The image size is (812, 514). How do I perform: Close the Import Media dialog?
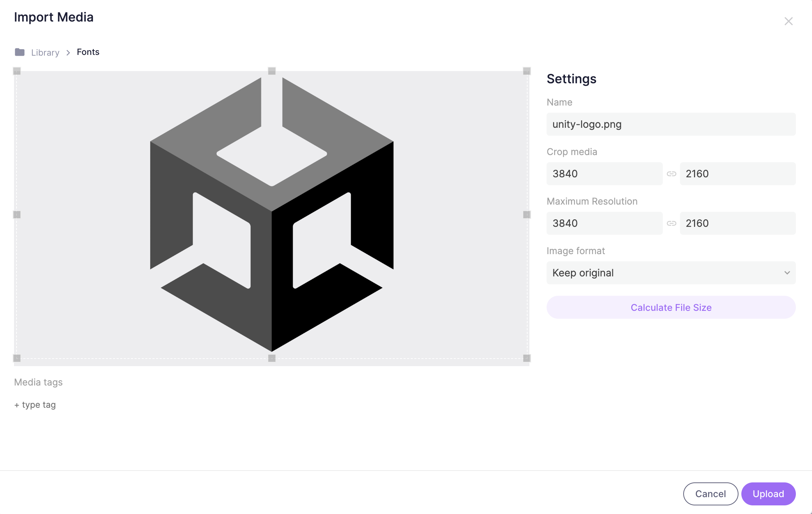pos(788,21)
